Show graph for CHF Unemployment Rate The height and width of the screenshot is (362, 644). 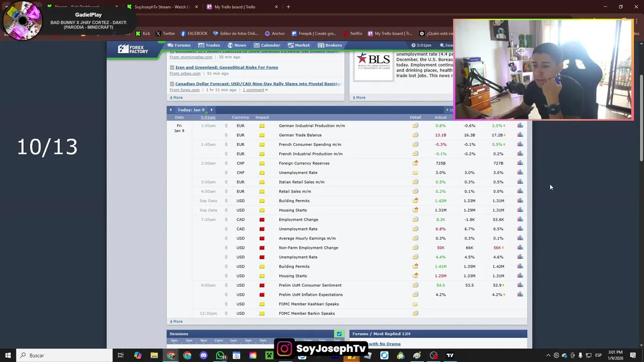[520, 172]
